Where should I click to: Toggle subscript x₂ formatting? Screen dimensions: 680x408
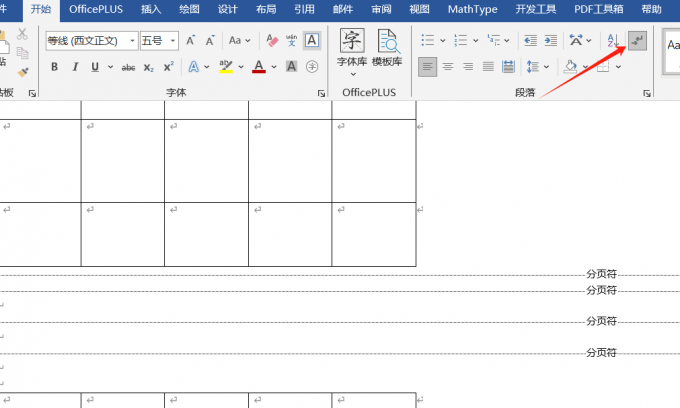[x=148, y=67]
